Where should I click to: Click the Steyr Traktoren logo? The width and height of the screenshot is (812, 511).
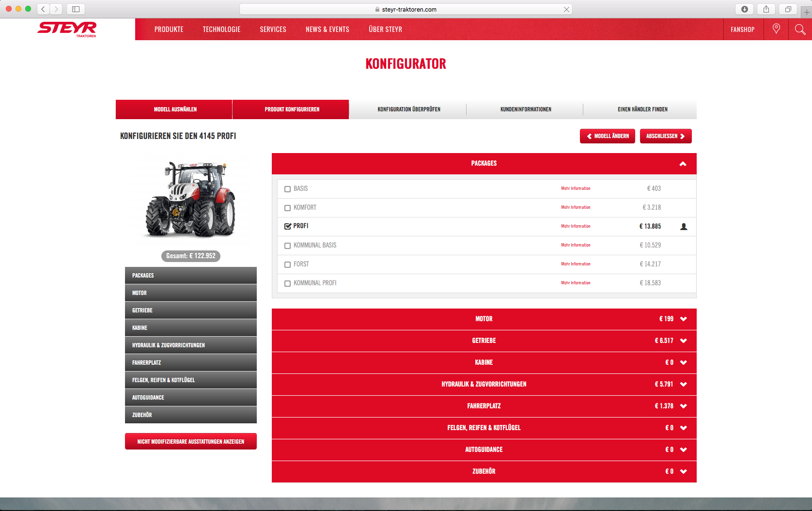point(67,29)
